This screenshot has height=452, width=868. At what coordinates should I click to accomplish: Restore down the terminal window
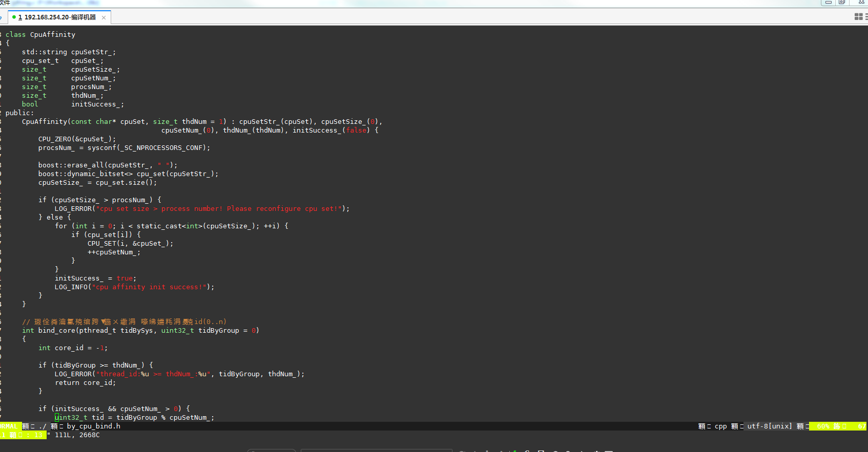(842, 3)
